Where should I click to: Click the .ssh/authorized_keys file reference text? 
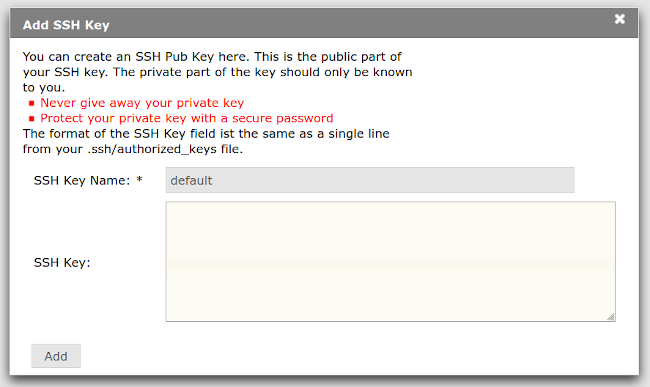coord(165,149)
